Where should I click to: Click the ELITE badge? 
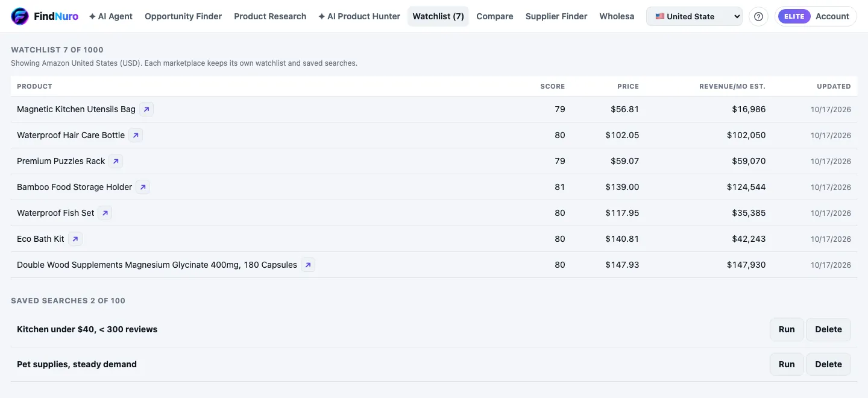pyautogui.click(x=794, y=16)
